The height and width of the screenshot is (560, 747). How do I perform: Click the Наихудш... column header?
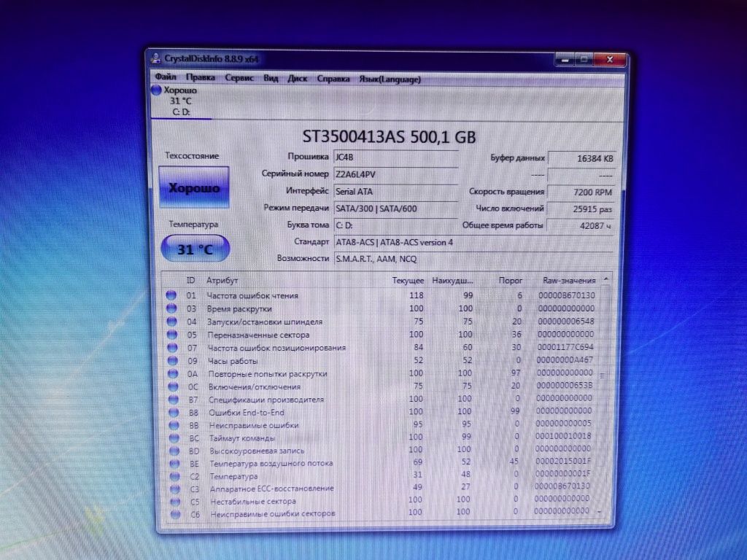click(x=452, y=281)
